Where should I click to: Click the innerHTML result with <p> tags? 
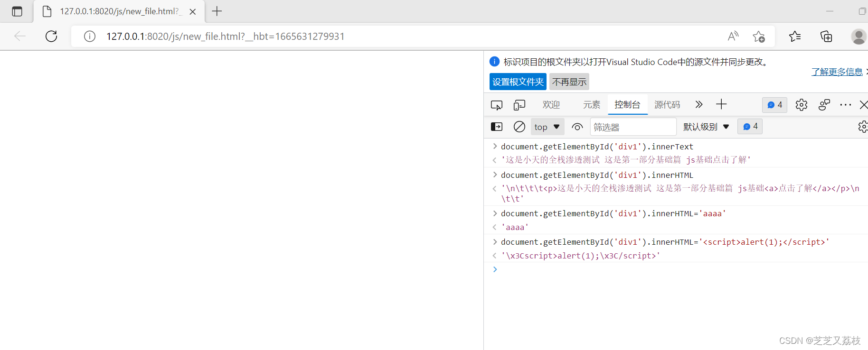tap(680, 193)
